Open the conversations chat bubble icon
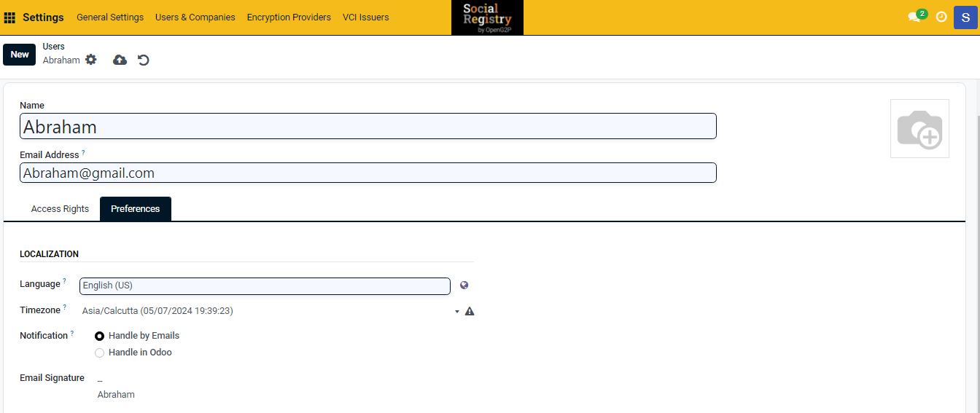This screenshot has width=980, height=413. (x=914, y=17)
